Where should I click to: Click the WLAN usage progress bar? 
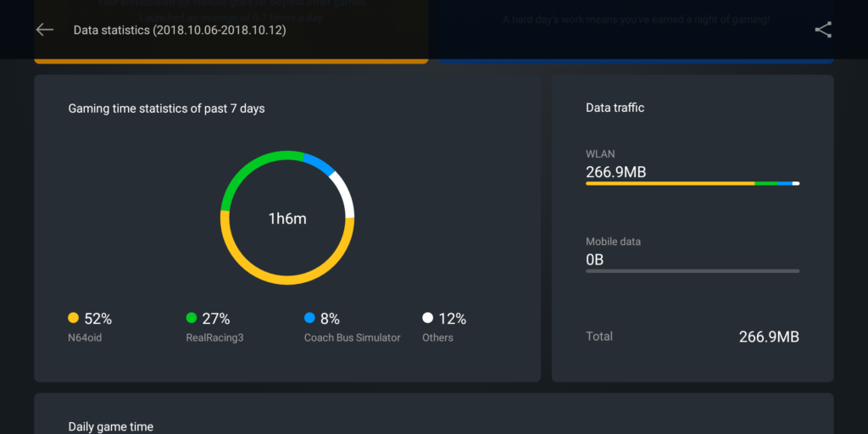click(x=692, y=183)
